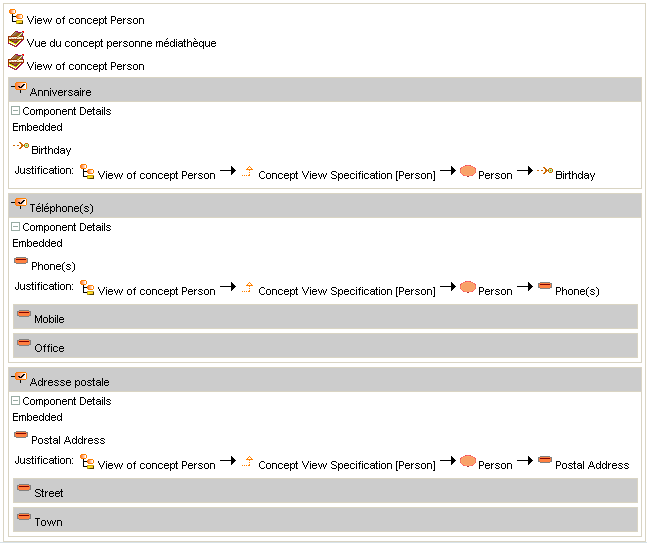Click the Mobile field icon
Viewport: 647px width, 543px height.
coord(24,315)
